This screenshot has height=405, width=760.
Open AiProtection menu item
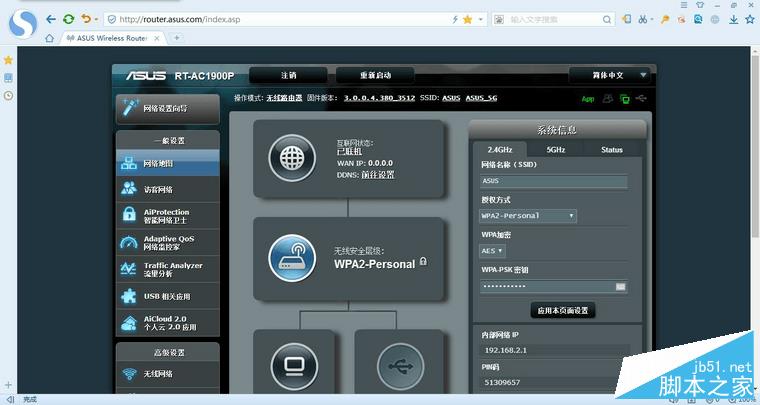pos(168,216)
